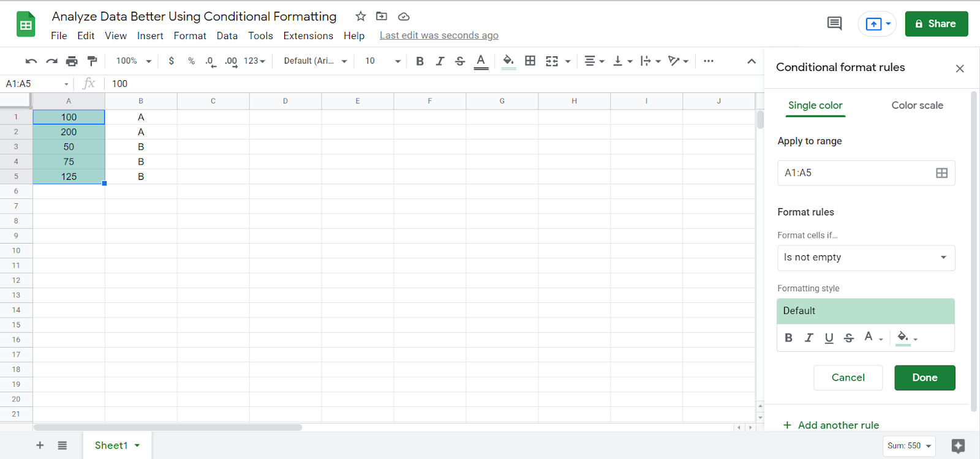Select the Paint format tool
Viewport: 980px width, 459px height.
click(92, 61)
